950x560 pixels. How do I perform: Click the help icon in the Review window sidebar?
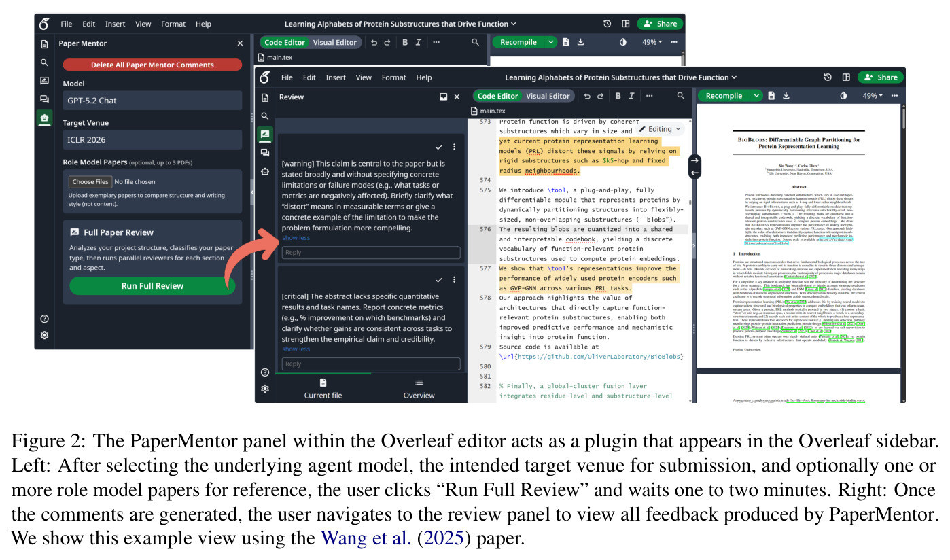pyautogui.click(x=264, y=372)
